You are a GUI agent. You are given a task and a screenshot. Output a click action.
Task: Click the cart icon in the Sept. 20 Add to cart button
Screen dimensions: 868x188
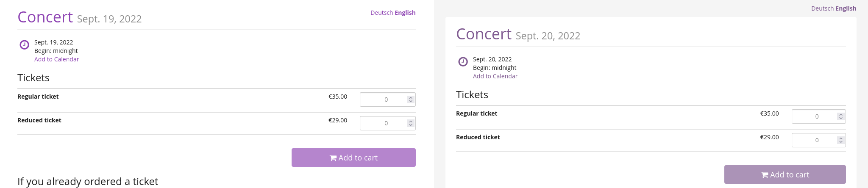pos(765,175)
